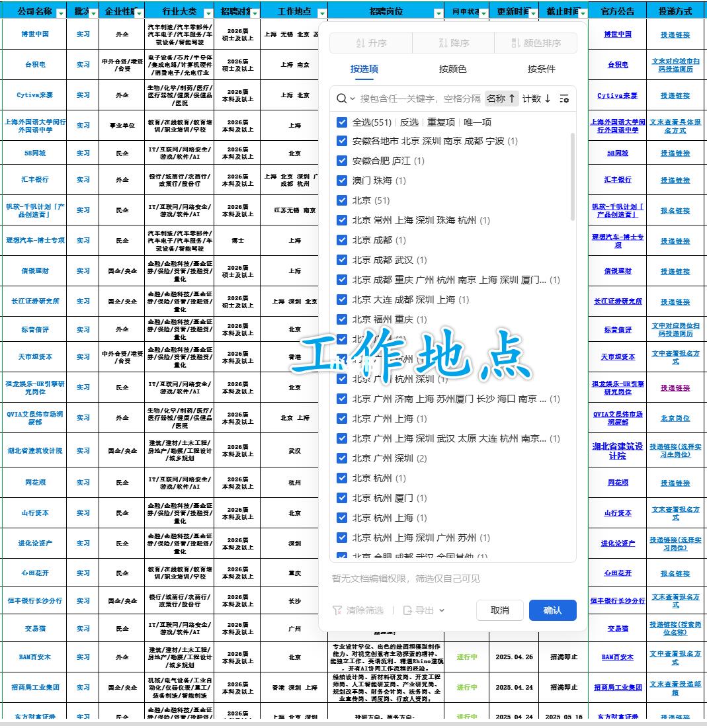
Task: Click the 颜色排序 button
Action: [x=536, y=43]
